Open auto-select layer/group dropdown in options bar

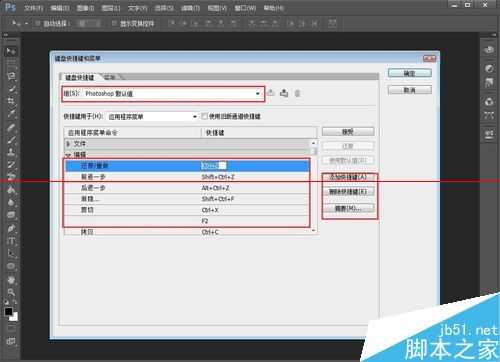point(88,23)
